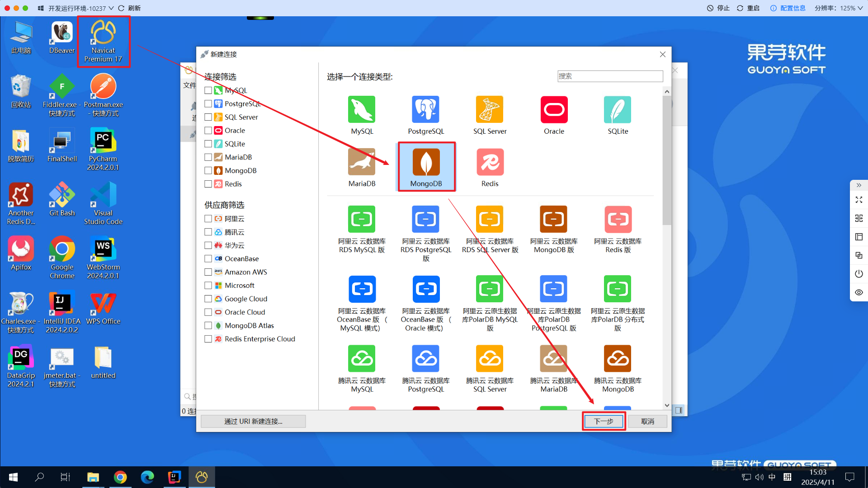Check the PostgreSQL connection filter
The image size is (868, 488).
tap(208, 103)
